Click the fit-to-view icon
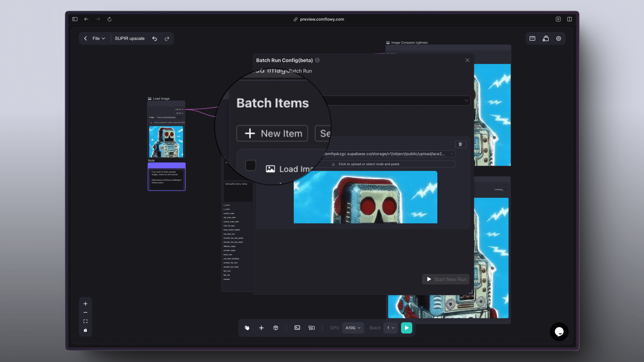 (x=85, y=321)
